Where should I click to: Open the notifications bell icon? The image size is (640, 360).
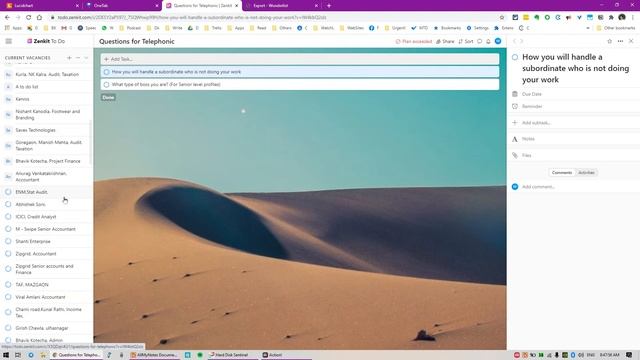488,41
